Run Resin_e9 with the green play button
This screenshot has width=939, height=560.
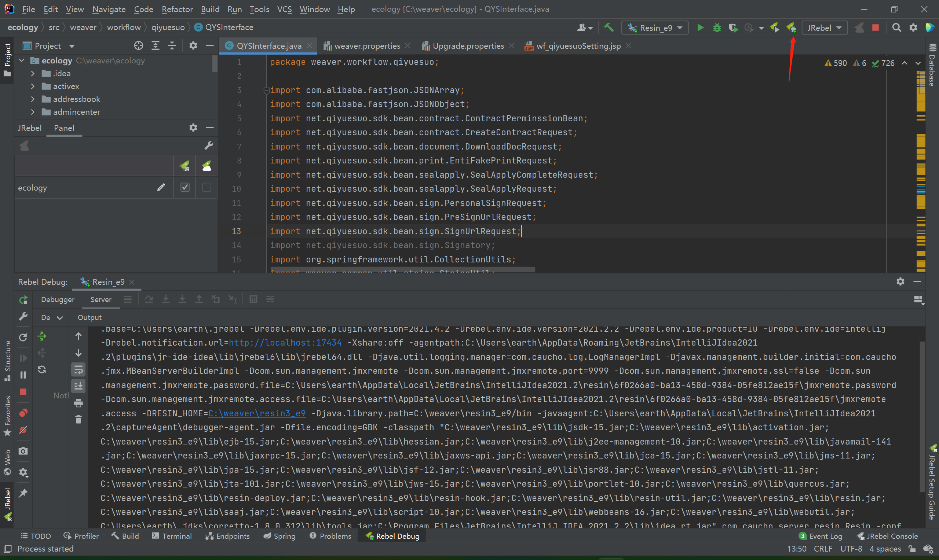click(x=700, y=27)
